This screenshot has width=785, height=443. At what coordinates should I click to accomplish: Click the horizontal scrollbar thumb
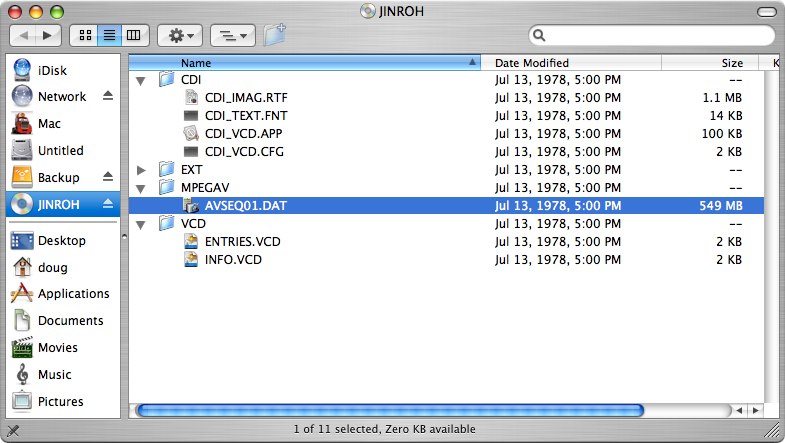point(390,410)
